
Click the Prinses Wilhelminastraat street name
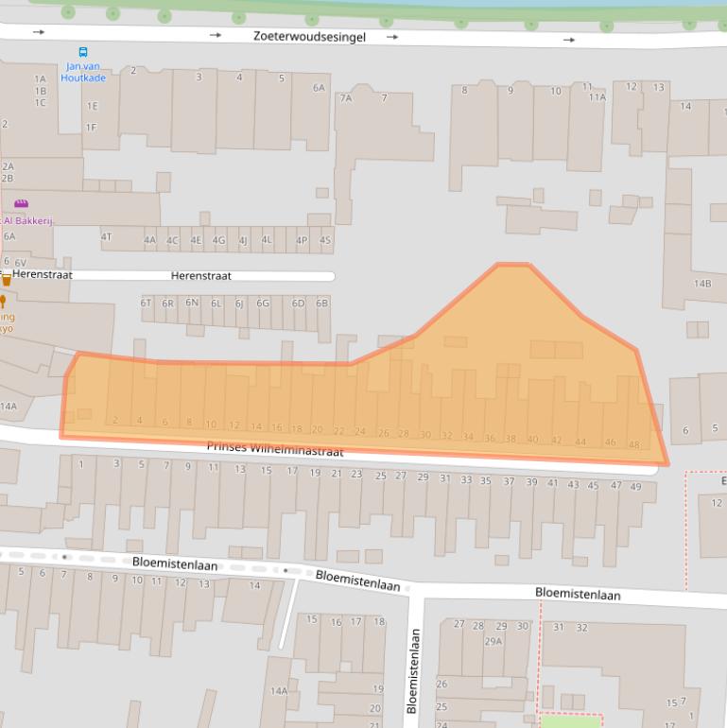(x=272, y=450)
